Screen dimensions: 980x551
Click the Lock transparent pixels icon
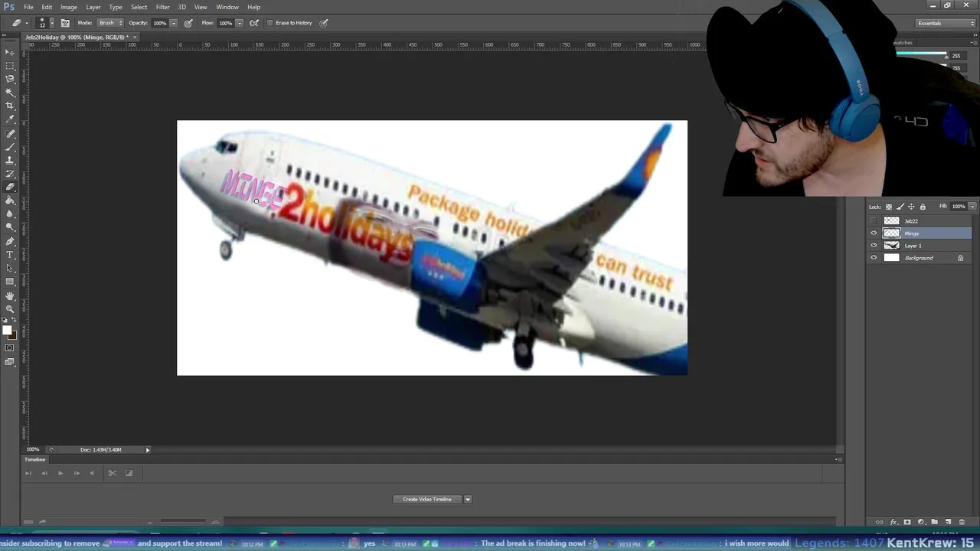click(889, 207)
